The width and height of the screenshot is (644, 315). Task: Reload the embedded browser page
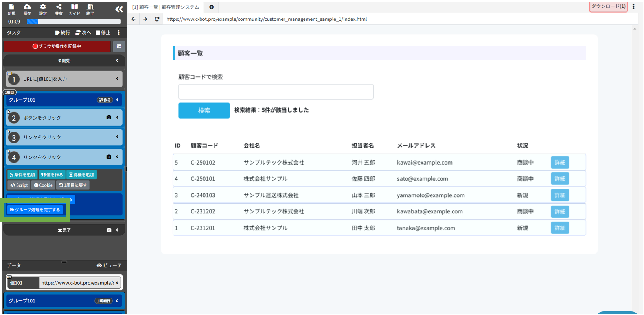tap(157, 19)
